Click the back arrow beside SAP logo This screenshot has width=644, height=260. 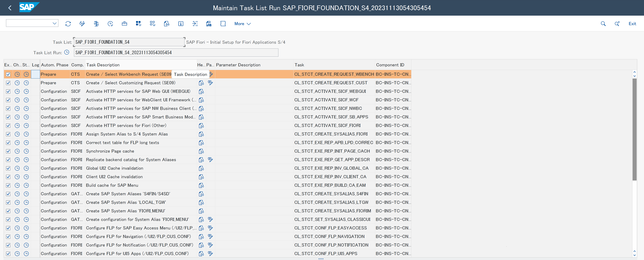pyautogui.click(x=10, y=8)
